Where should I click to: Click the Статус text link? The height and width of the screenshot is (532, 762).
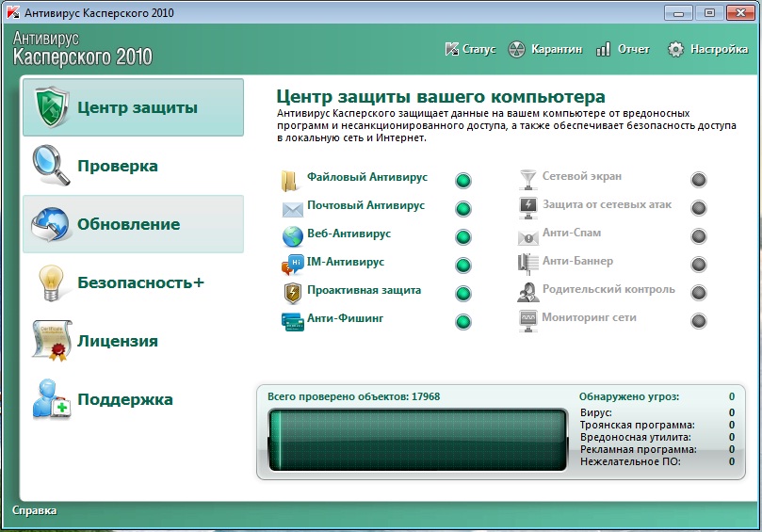tap(479, 49)
